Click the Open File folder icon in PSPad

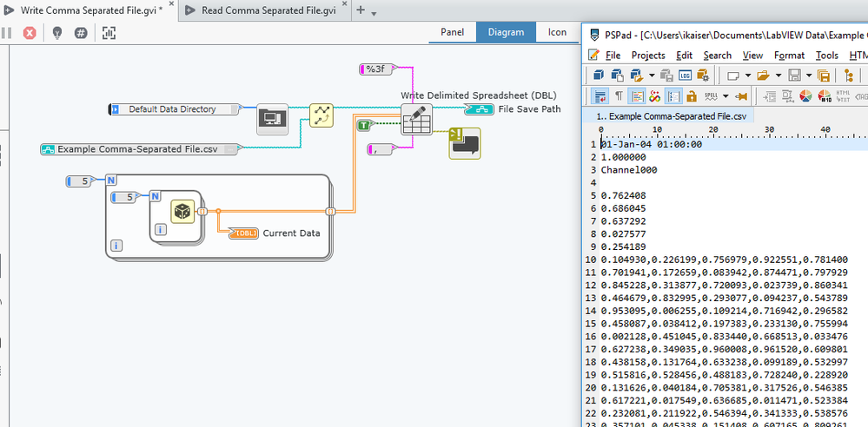pyautogui.click(x=764, y=75)
